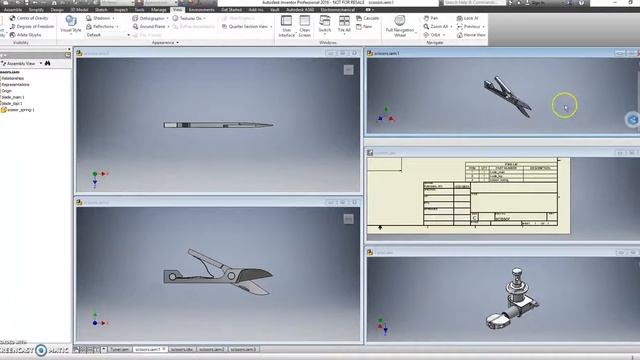Image resolution: width=640 pixels, height=360 pixels.
Task: Open the Reflections dropdown arrow
Action: (x=118, y=27)
